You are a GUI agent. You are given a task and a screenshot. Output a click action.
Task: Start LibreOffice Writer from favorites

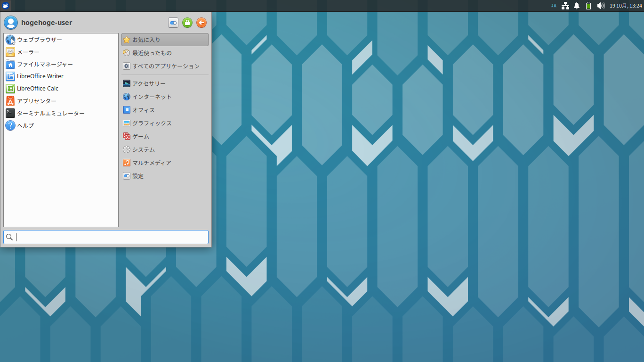[61, 76]
